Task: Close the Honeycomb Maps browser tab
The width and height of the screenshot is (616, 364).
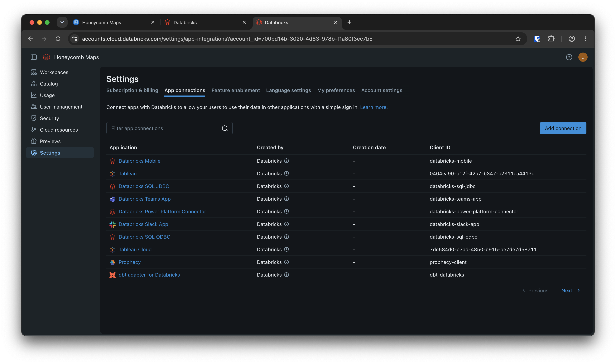Action: click(x=153, y=22)
